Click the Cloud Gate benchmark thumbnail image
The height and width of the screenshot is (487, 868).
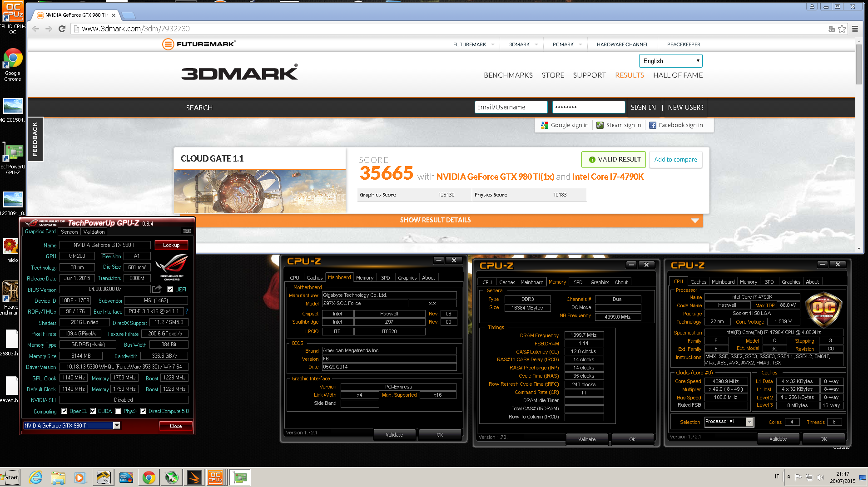click(x=260, y=191)
